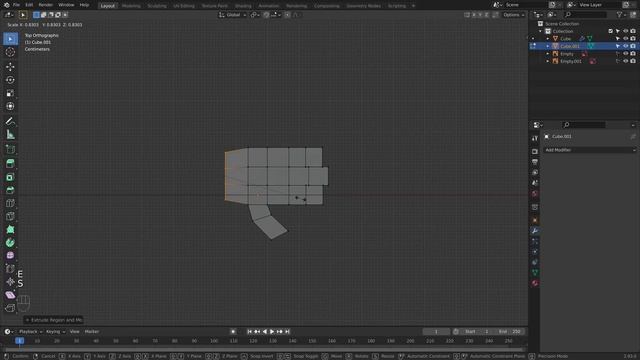Screen dimensions: 640x360
Task: Activate the Loop Cut tool
Action: point(10,203)
